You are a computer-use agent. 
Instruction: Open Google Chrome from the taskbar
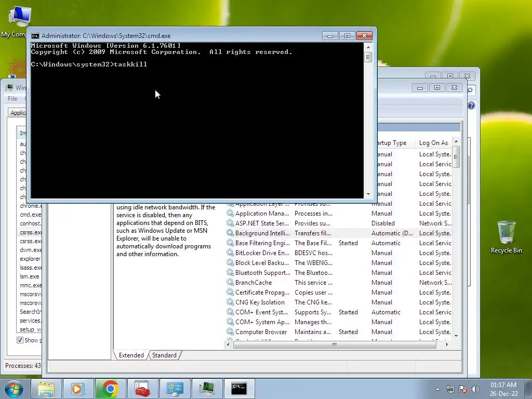coord(110,389)
